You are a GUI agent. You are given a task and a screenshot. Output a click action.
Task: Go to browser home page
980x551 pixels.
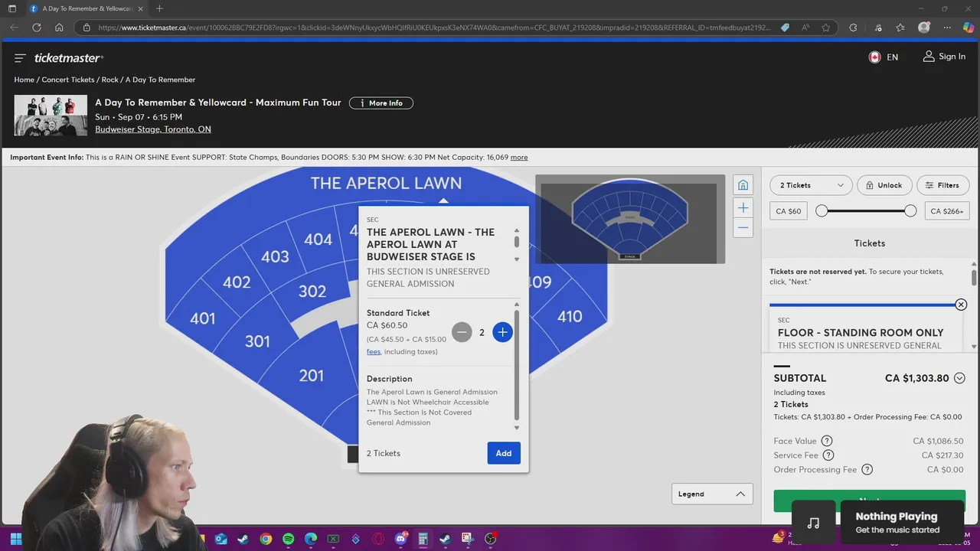tap(59, 27)
